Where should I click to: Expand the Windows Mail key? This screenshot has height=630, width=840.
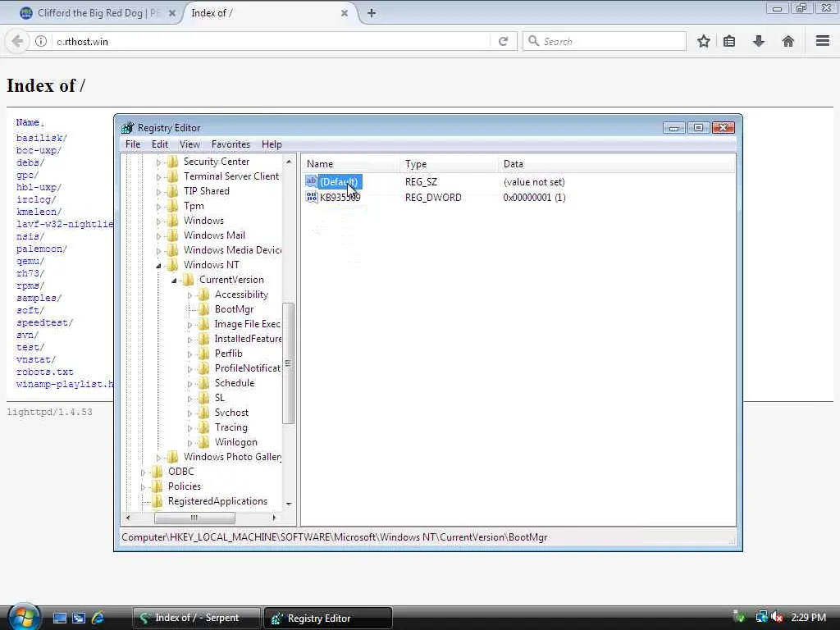pyautogui.click(x=158, y=235)
